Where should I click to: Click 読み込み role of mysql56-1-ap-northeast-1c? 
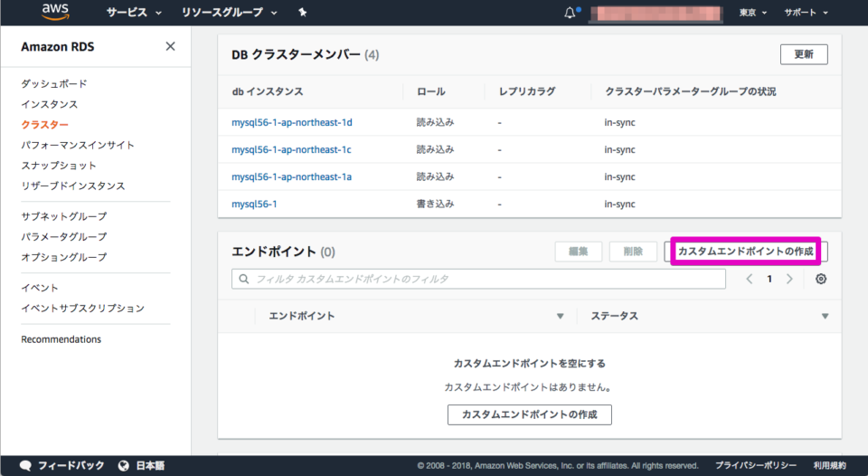pos(435,149)
